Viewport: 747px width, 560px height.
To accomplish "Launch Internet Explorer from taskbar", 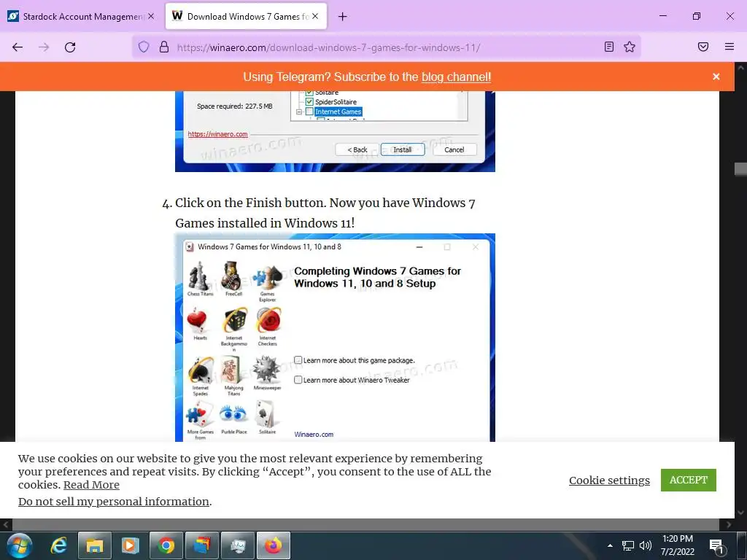I will (x=58, y=545).
